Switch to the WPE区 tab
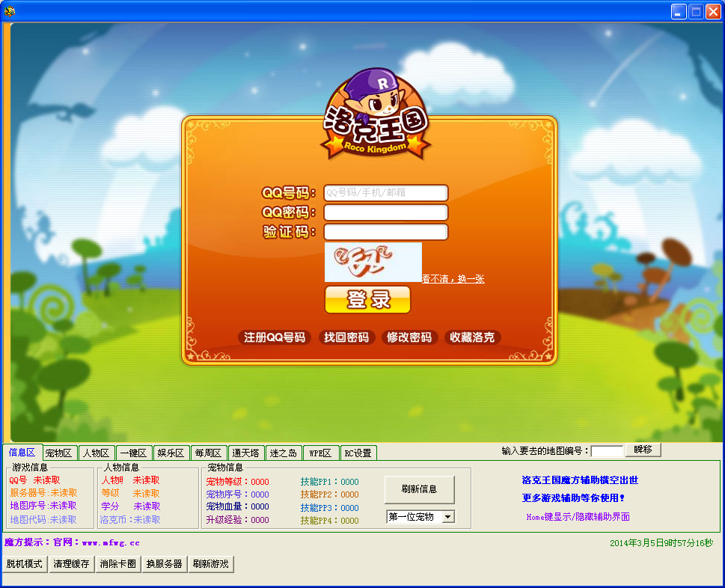Viewport: 725px width, 588px height. (320, 453)
